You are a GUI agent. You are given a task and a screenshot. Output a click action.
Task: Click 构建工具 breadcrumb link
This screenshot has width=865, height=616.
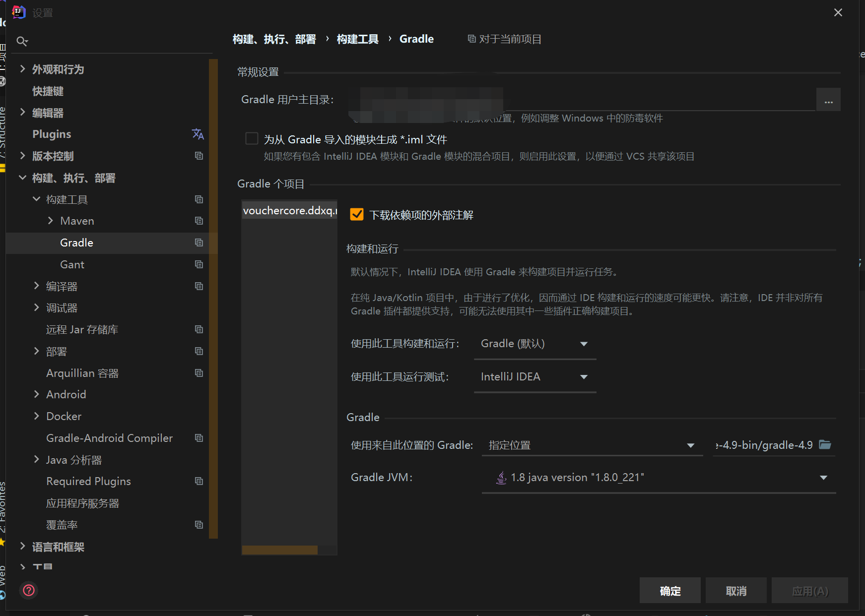click(357, 39)
